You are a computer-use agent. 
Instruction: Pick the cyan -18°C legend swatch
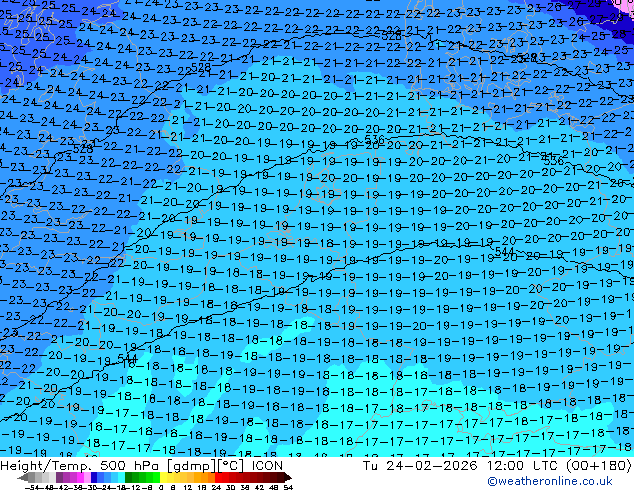[x=122, y=477]
